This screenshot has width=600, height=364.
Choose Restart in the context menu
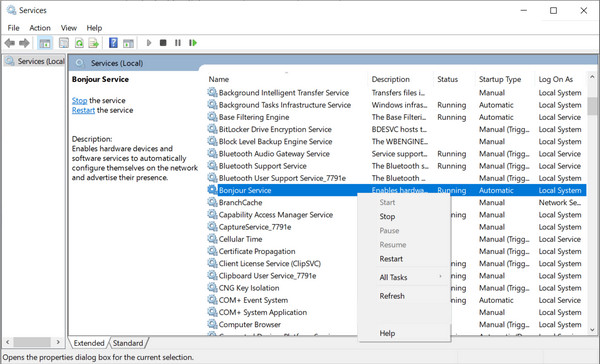point(404,259)
